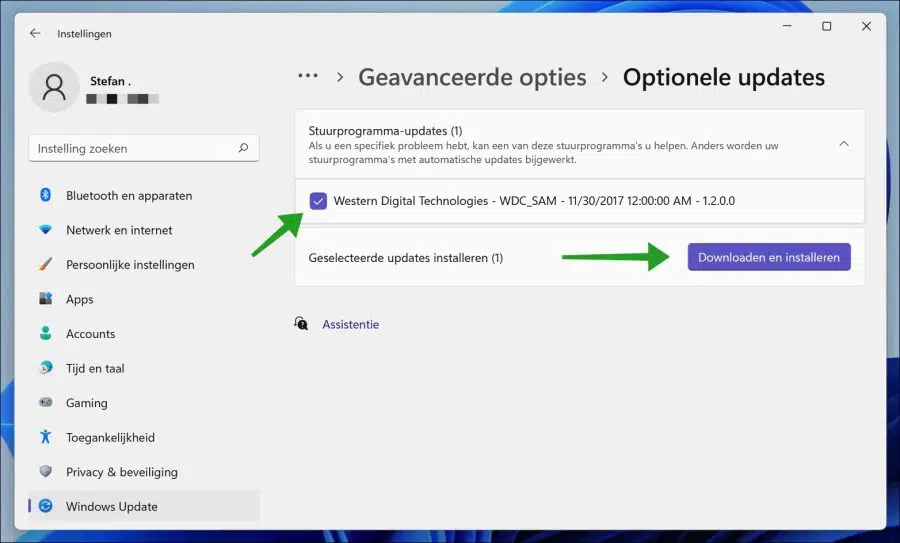Click the Netwerk en internet wifi icon
Image resolution: width=900 pixels, height=543 pixels.
point(45,230)
